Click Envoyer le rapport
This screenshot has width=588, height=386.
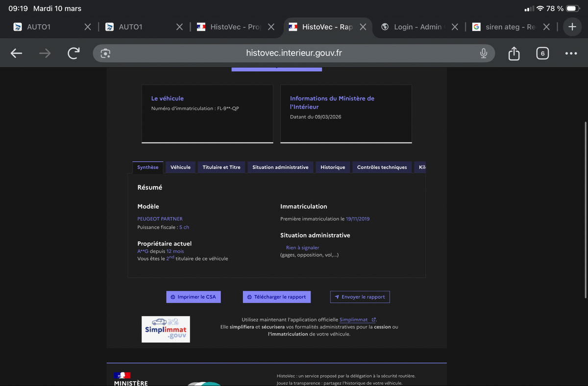point(360,297)
